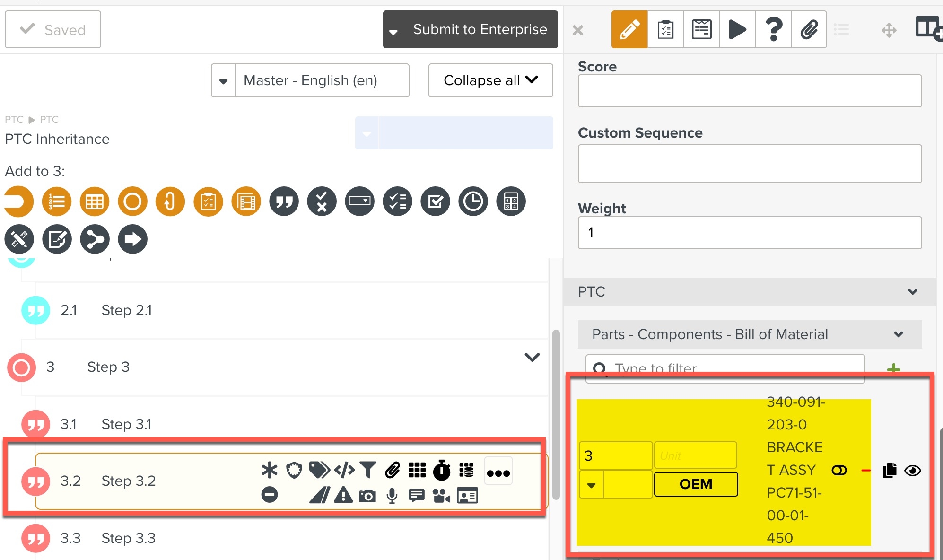Click in the Weight input field

click(x=749, y=233)
